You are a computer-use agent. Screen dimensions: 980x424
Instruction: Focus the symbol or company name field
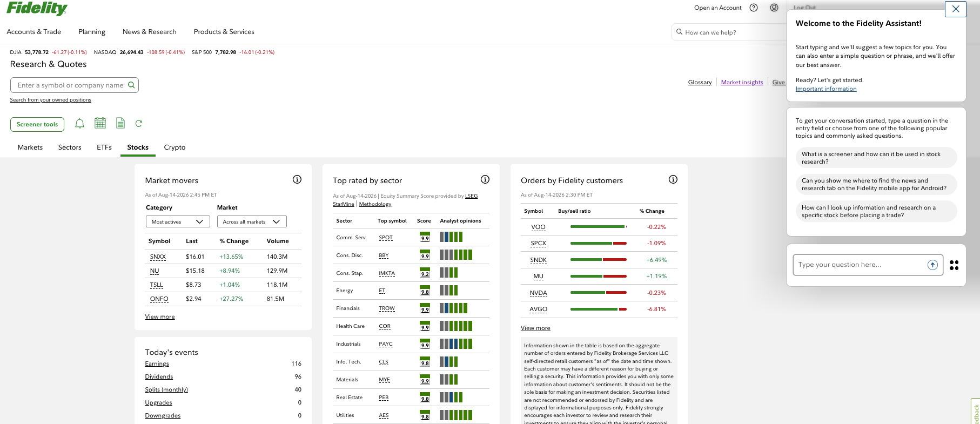pos(75,85)
